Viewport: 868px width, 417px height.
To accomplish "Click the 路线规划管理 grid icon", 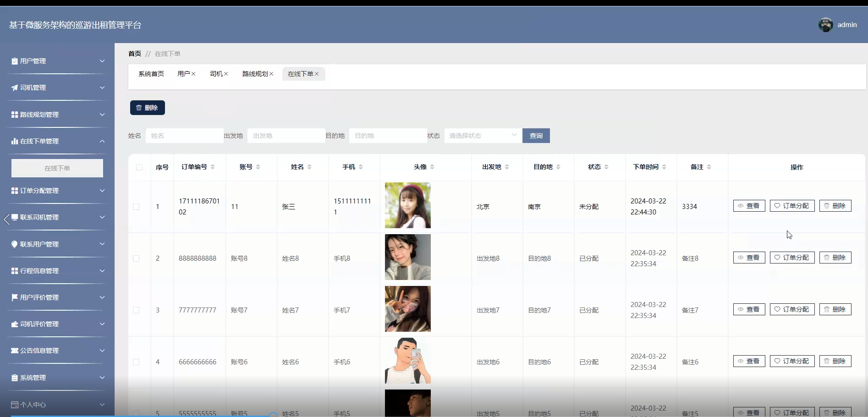I will 15,115.
